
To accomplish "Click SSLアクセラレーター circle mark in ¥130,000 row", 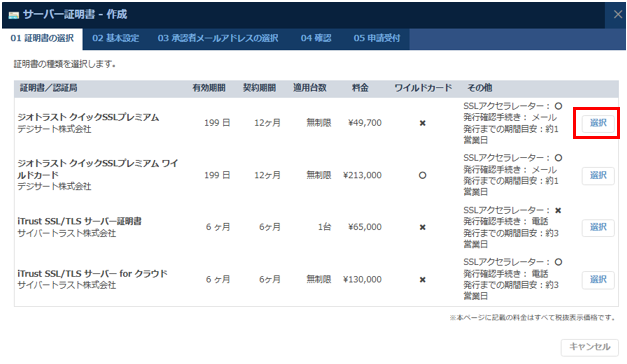I will (x=558, y=262).
